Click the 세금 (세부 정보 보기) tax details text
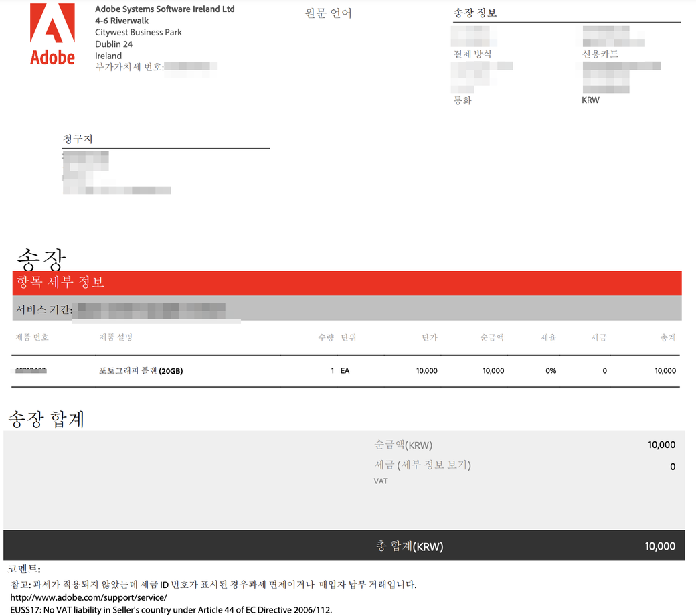 point(422,465)
